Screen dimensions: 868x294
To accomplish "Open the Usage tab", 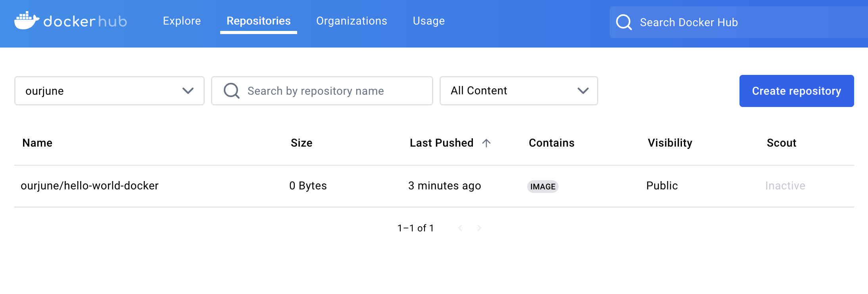I will pos(429,21).
